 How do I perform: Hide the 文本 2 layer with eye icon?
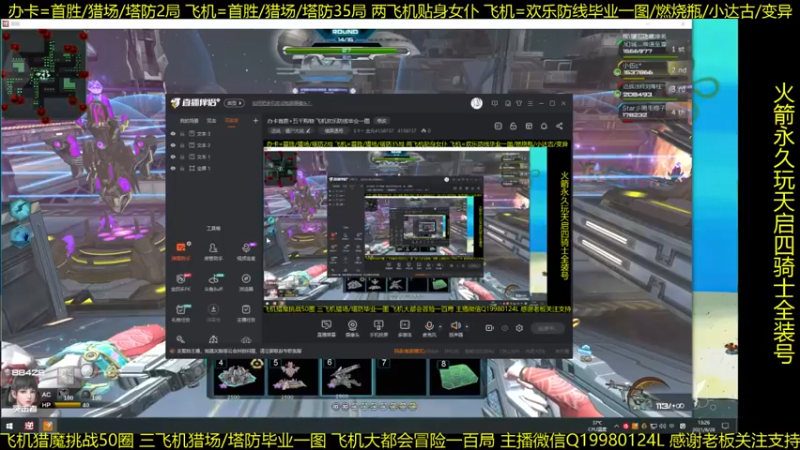coord(173,145)
